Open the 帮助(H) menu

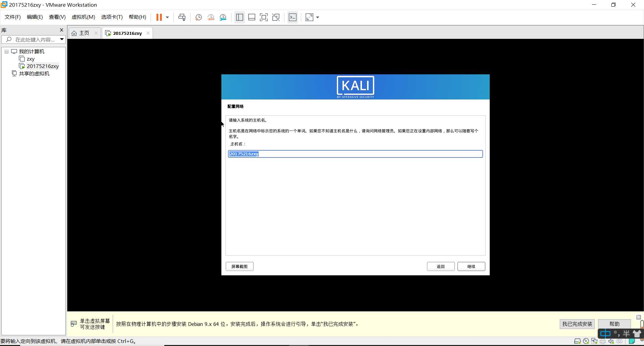coord(138,17)
